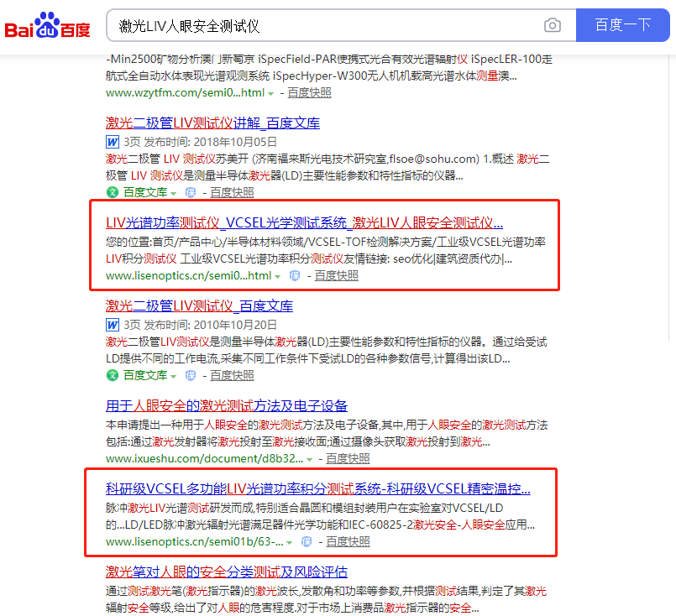Open 百度快照 under 2010 文库 result
The image size is (676, 616).
(232, 376)
